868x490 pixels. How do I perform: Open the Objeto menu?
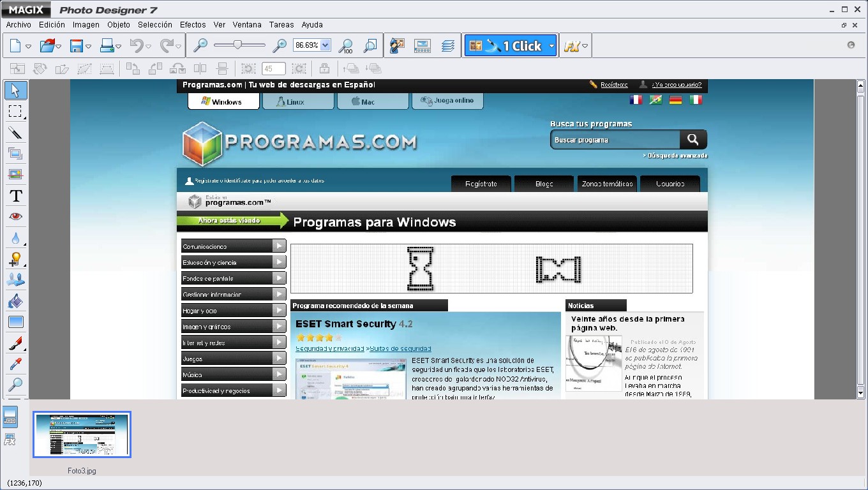click(119, 25)
